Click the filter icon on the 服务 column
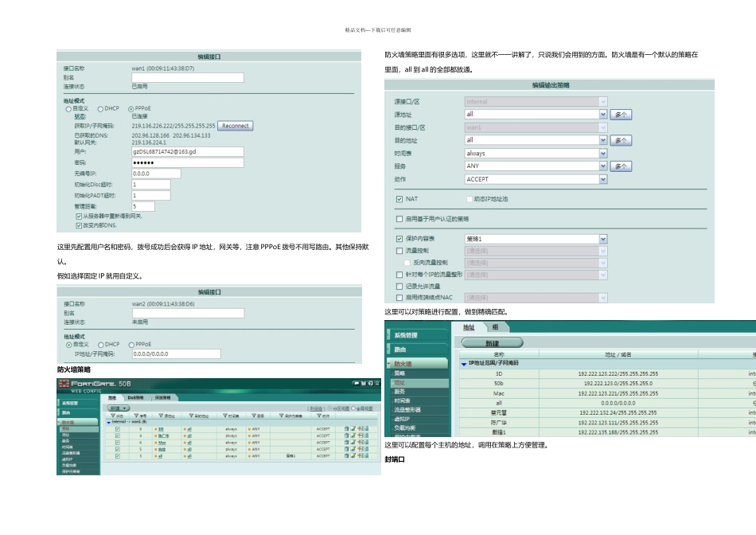This screenshot has height=535, width=756. [x=253, y=416]
